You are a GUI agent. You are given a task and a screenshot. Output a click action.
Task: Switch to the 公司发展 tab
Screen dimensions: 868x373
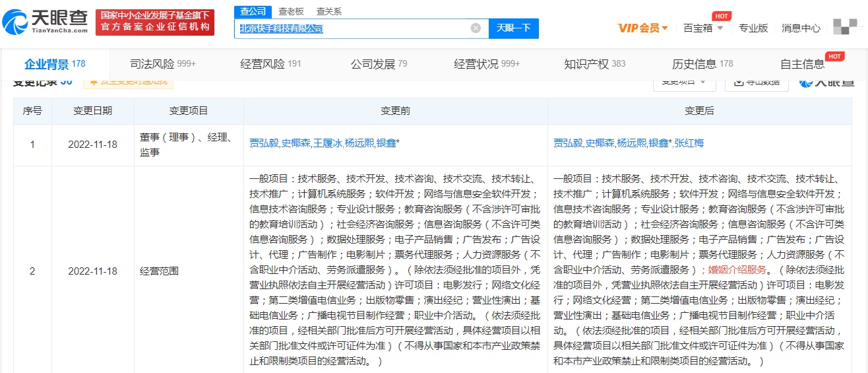click(x=379, y=64)
